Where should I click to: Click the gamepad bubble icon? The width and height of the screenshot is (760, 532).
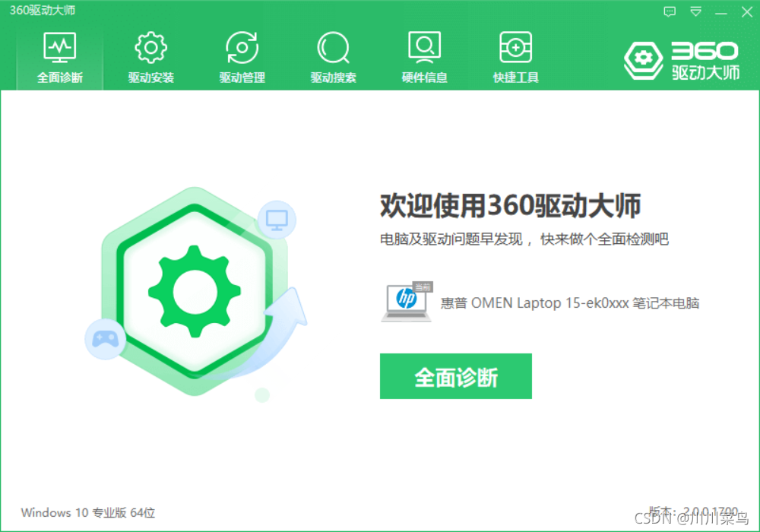coord(105,339)
